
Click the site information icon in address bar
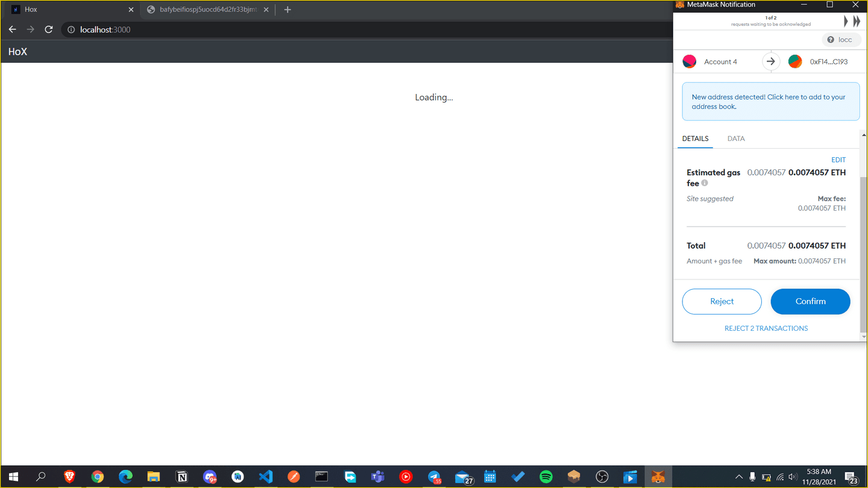[x=71, y=30]
